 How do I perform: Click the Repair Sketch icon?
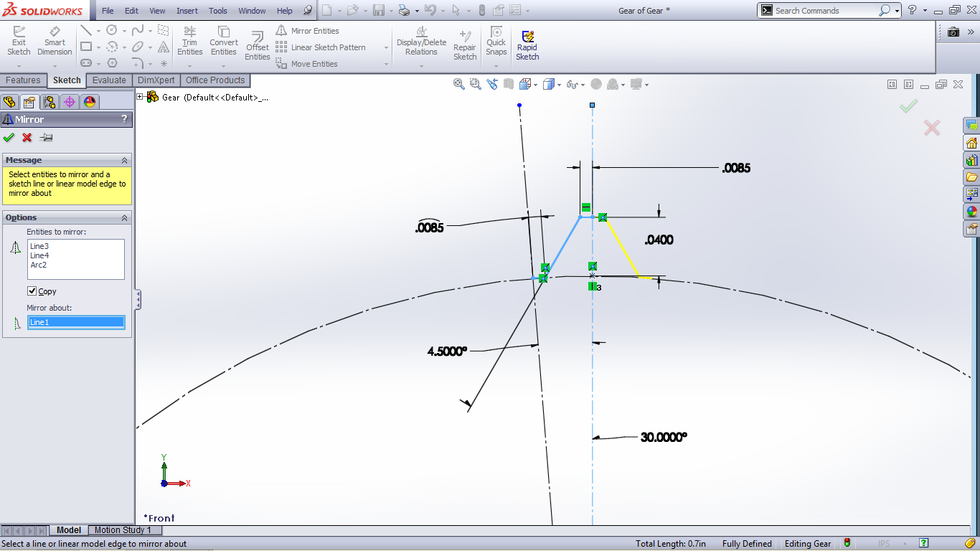pos(465,45)
